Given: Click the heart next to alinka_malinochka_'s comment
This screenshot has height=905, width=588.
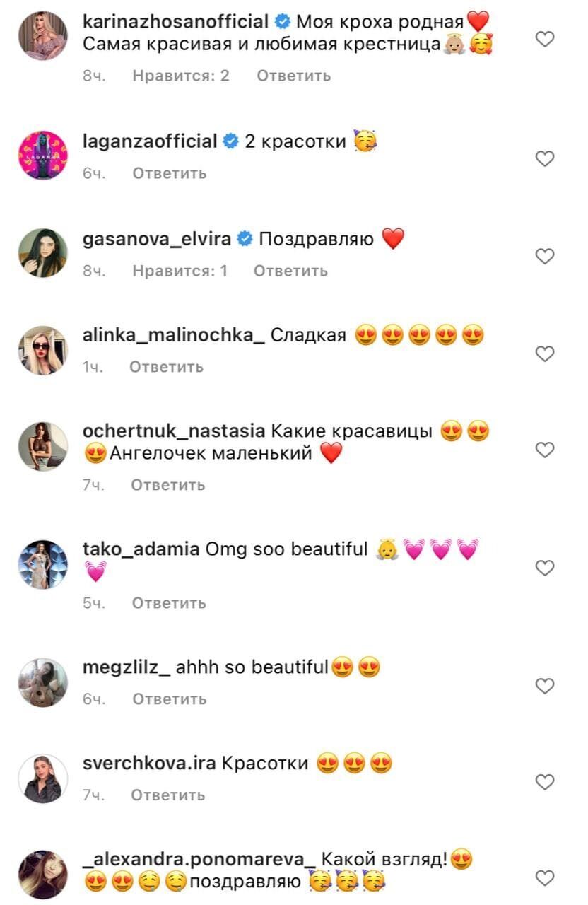Looking at the screenshot, I should (x=544, y=352).
